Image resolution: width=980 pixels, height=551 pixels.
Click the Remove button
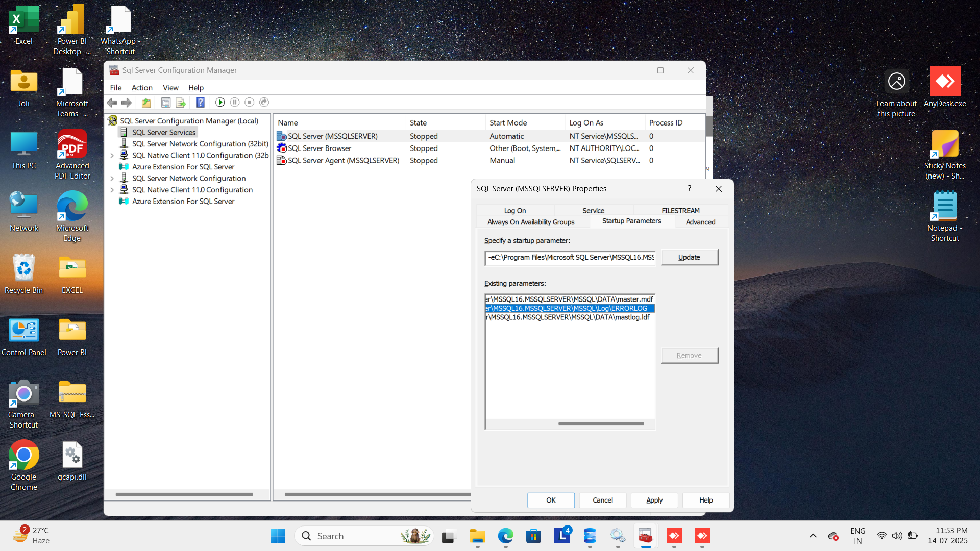690,356
